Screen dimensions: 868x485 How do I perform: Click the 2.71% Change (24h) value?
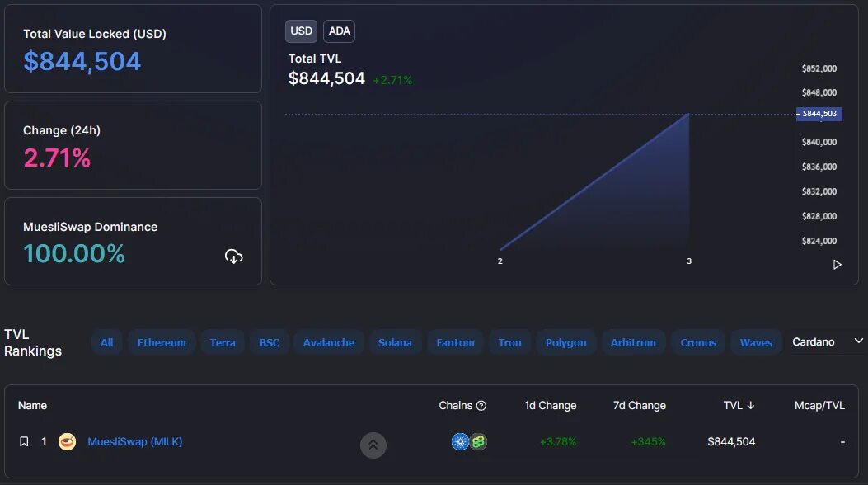click(x=57, y=158)
